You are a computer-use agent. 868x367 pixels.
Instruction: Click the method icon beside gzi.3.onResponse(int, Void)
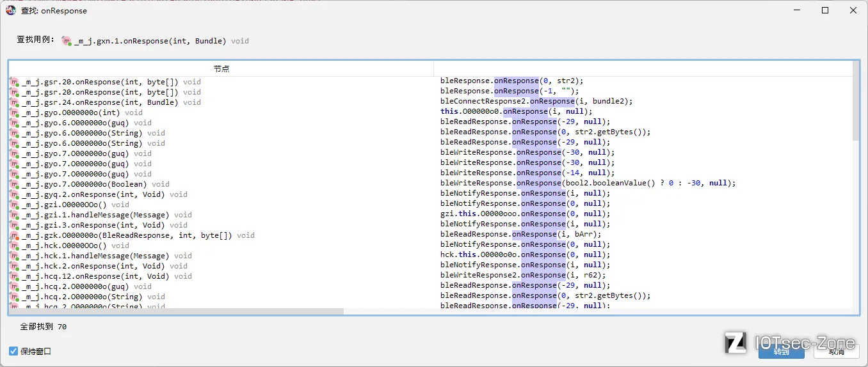pos(15,225)
